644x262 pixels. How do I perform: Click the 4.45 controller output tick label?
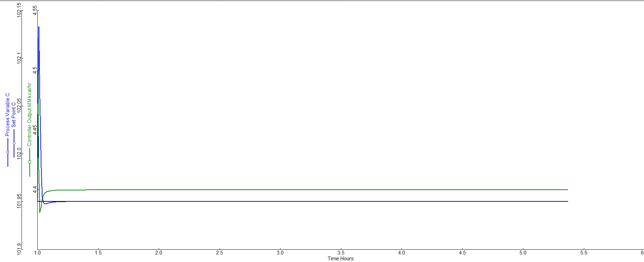coord(35,130)
